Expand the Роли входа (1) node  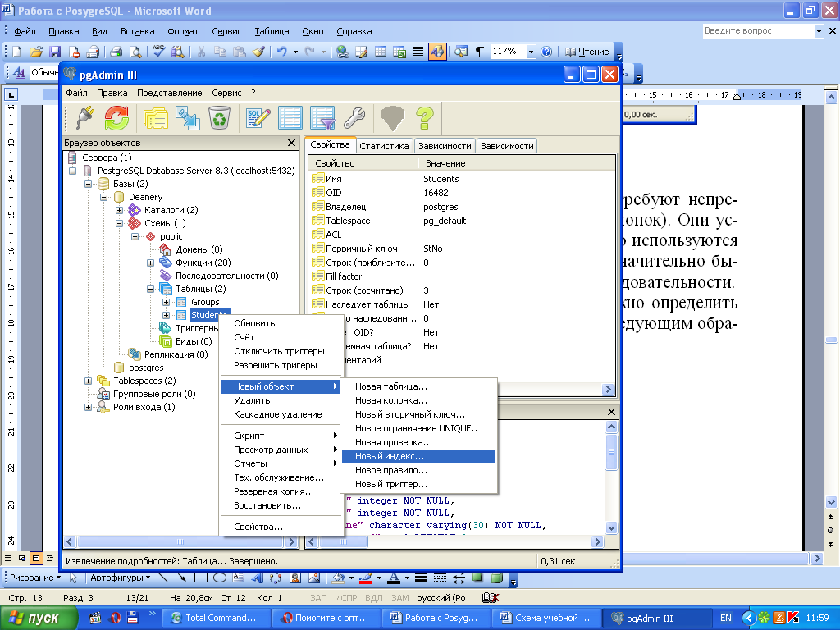point(88,407)
